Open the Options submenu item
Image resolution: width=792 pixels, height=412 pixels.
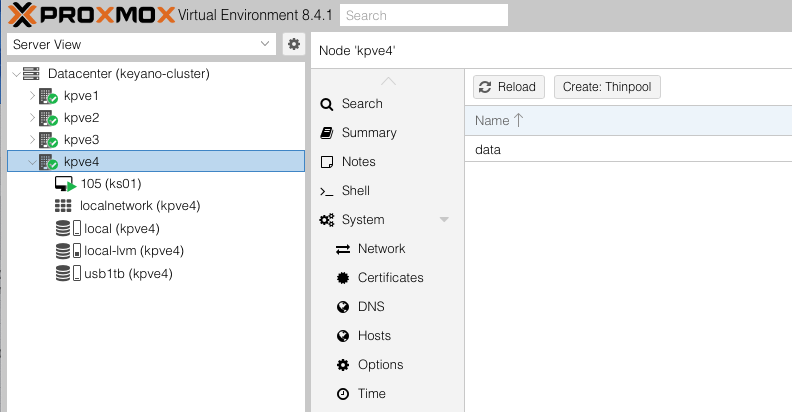[x=380, y=365]
